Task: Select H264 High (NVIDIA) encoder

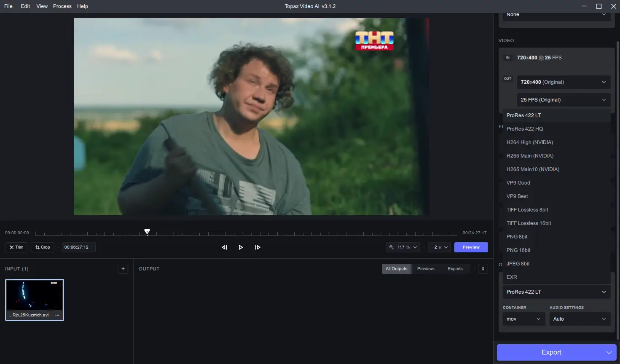Action: [x=556, y=142]
